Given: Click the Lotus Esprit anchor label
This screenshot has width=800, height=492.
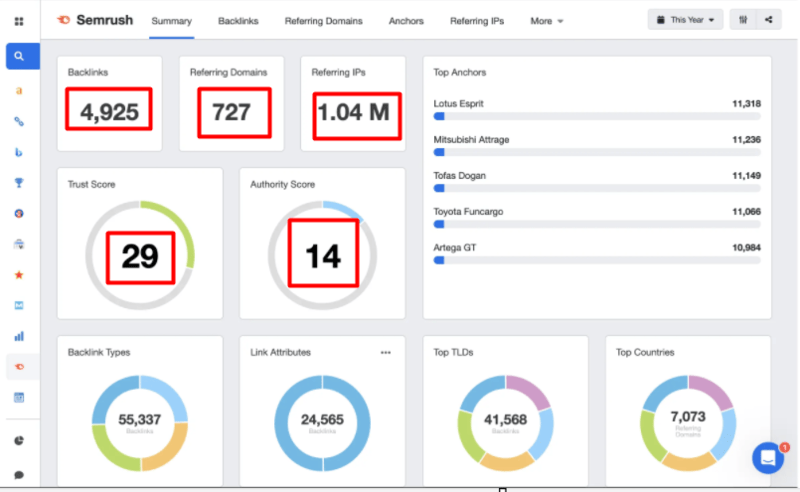Looking at the screenshot, I should click(458, 104).
